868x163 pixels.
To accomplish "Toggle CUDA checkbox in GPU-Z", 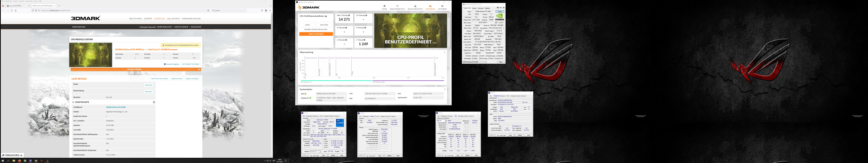I will coord(480,56).
